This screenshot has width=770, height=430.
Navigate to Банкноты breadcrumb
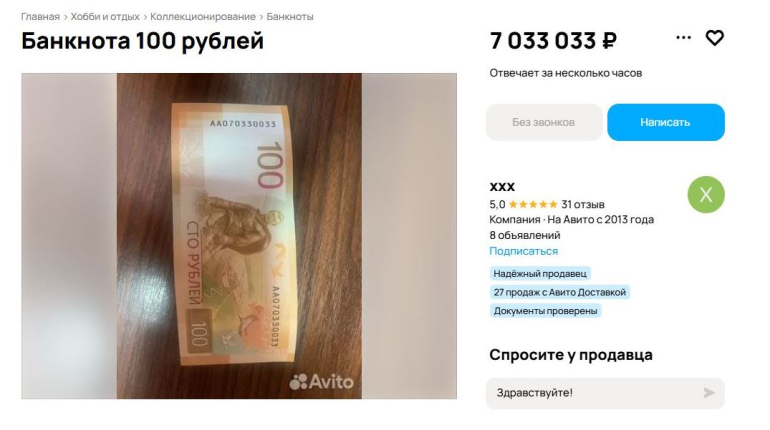click(x=290, y=17)
